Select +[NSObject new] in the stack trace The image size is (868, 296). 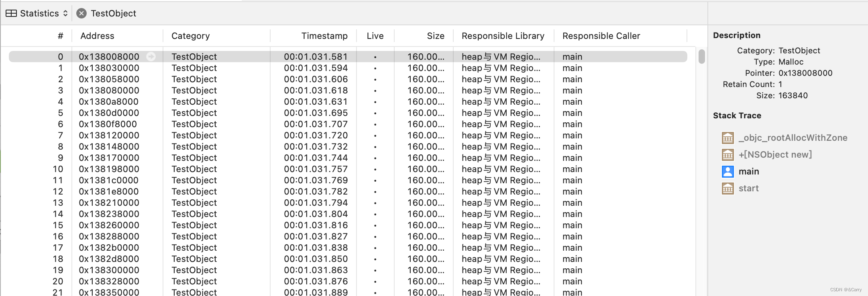775,154
